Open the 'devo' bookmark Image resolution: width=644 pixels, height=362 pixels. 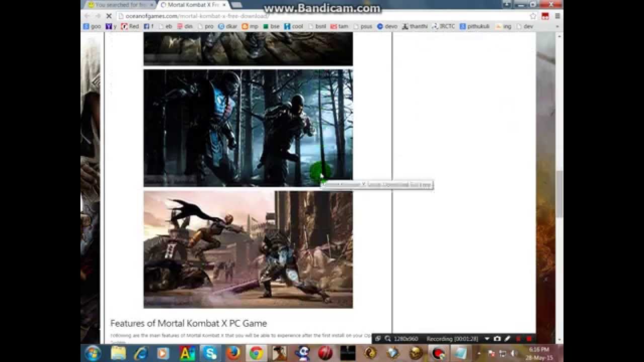(x=387, y=26)
